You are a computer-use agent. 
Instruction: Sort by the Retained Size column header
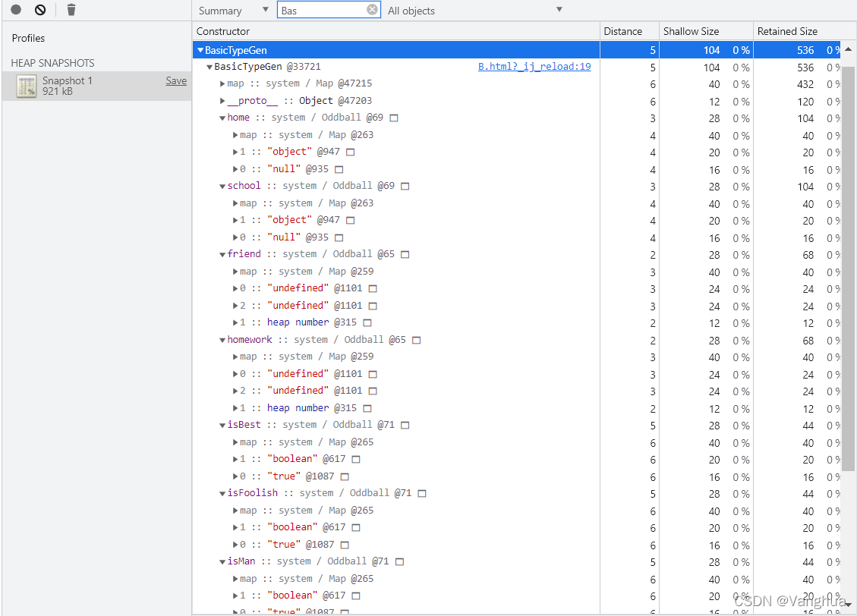coord(798,31)
